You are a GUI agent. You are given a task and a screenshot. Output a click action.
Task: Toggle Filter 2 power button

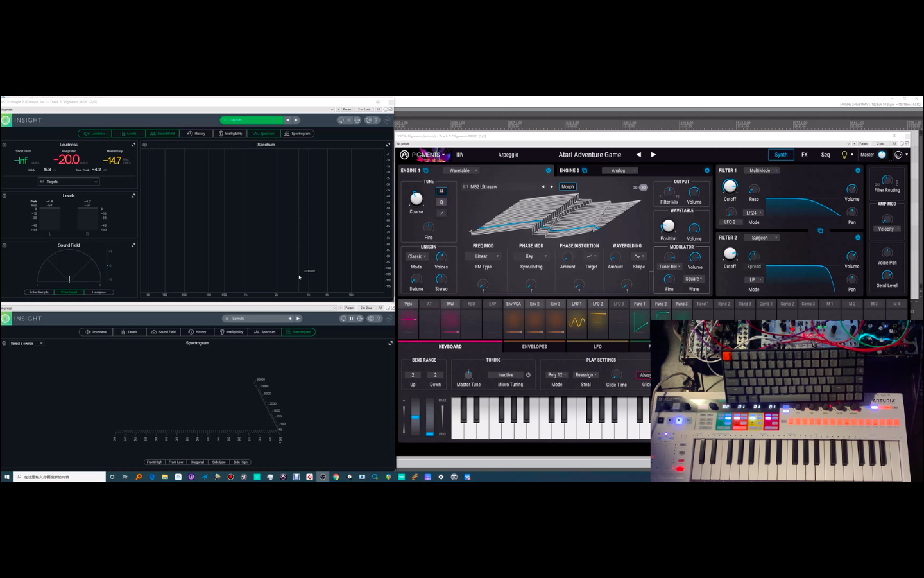pos(857,238)
